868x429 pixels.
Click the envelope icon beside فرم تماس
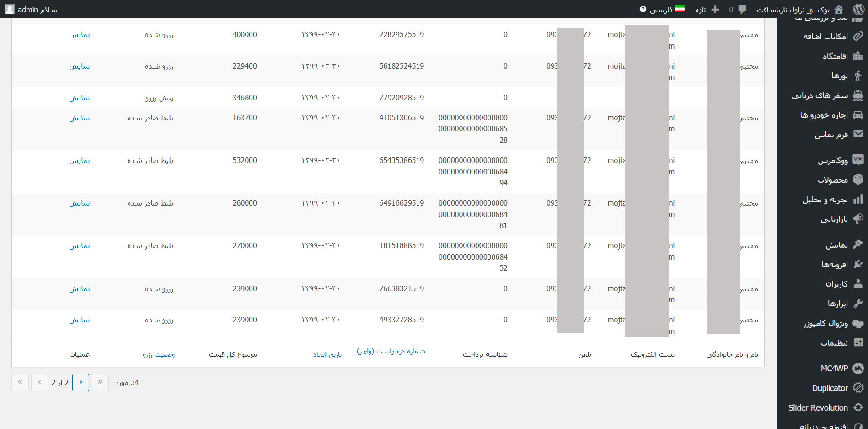coord(858,134)
